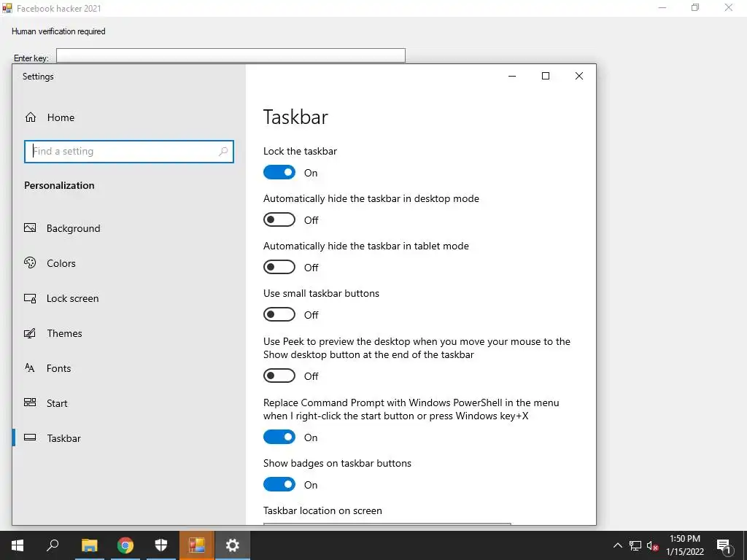Go to Background personalization page
The height and width of the screenshot is (560, 747).
tap(74, 228)
